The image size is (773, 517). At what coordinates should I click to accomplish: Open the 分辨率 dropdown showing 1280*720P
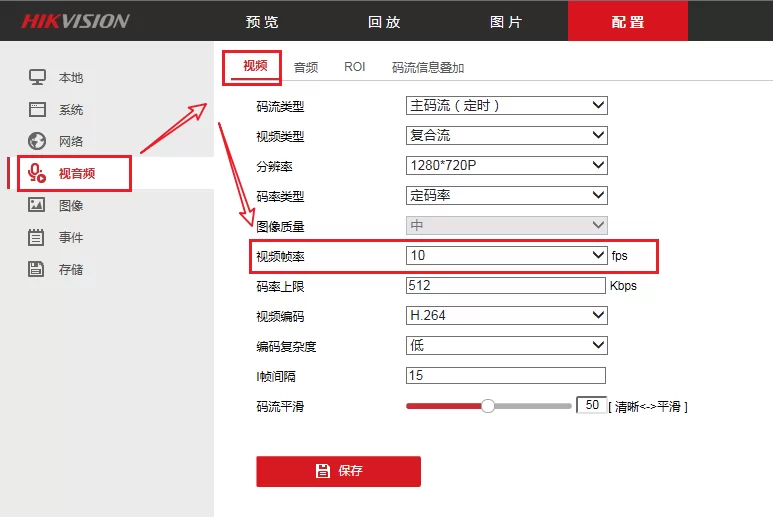pyautogui.click(x=506, y=165)
